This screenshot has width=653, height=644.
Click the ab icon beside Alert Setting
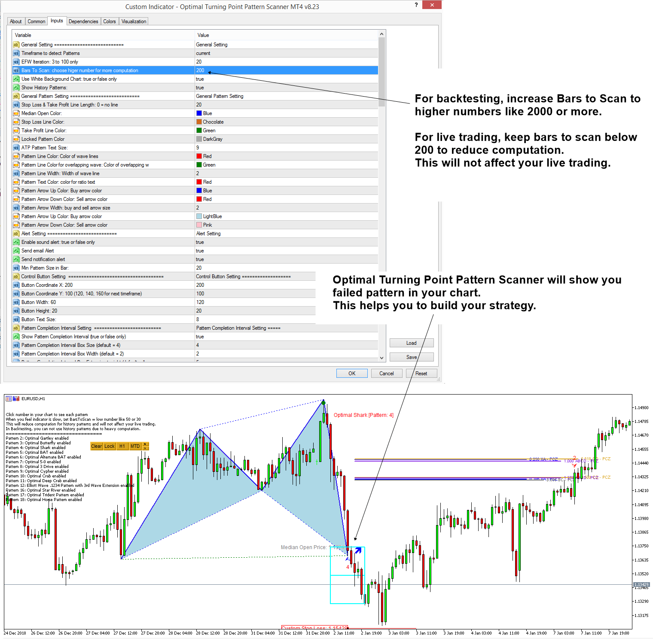16,233
